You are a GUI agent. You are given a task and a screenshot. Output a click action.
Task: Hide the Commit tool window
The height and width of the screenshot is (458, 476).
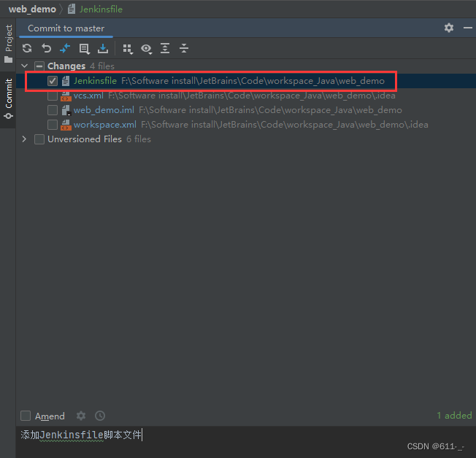468,28
